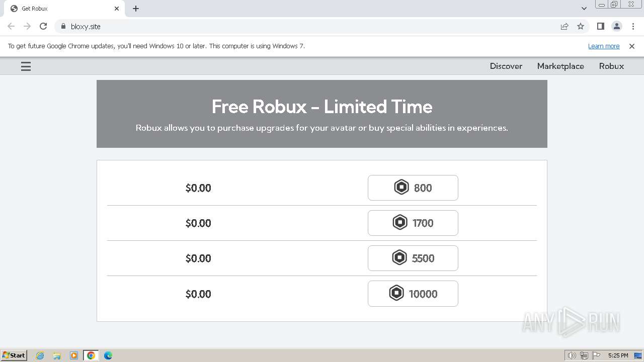Screen dimensions: 644x362
Task: Go to the Discover menu item
Action: 506,66
